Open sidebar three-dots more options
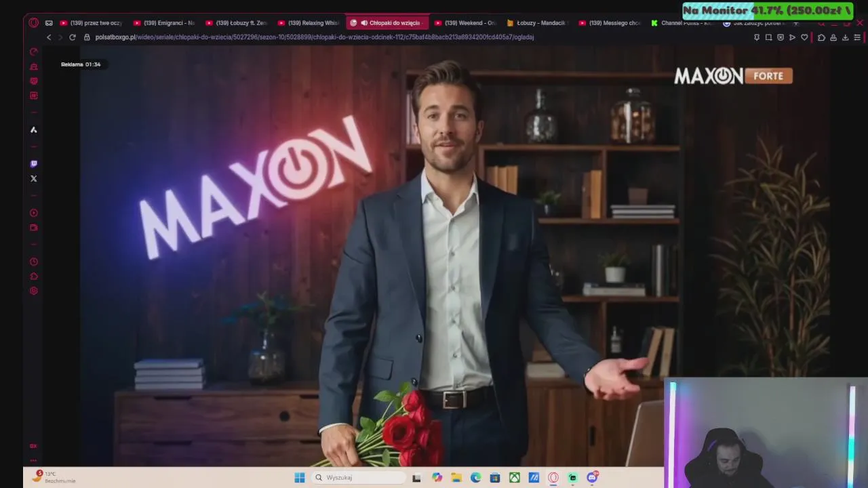 pos(33,460)
